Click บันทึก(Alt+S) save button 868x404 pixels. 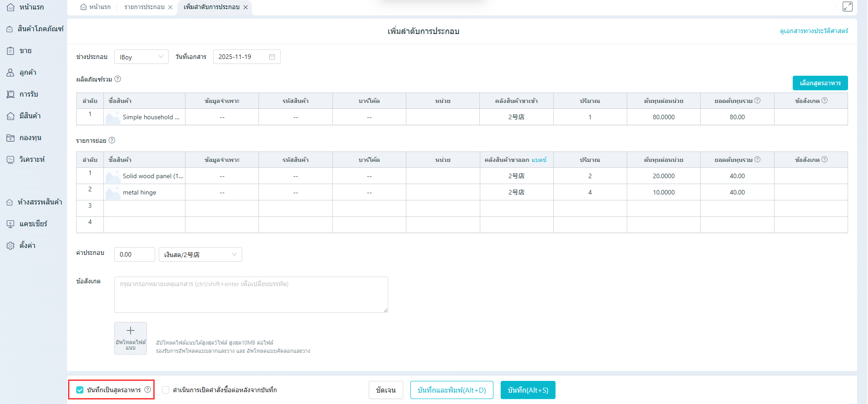(528, 390)
